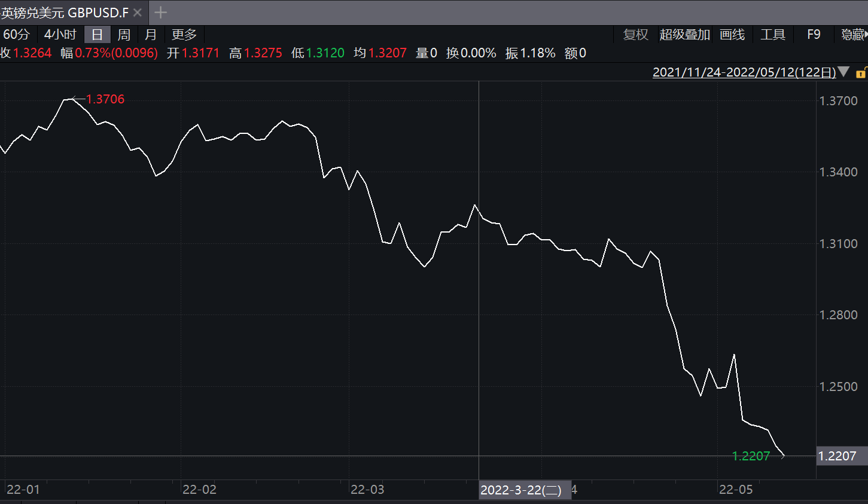Click the 超级叠加 overlay button
Screen dimensions: 868x504
tap(685, 35)
